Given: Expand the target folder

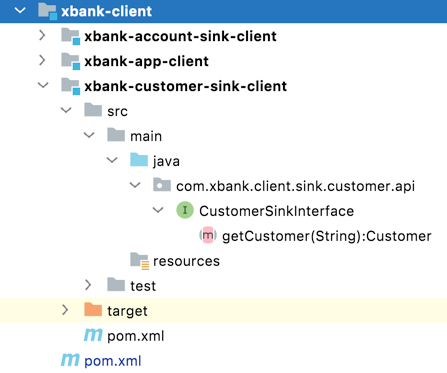Looking at the screenshot, I should 65,310.
